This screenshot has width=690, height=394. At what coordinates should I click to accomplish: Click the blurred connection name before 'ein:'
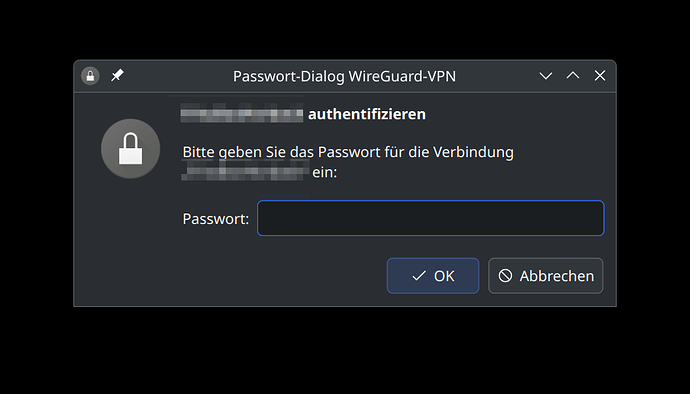[x=245, y=171]
